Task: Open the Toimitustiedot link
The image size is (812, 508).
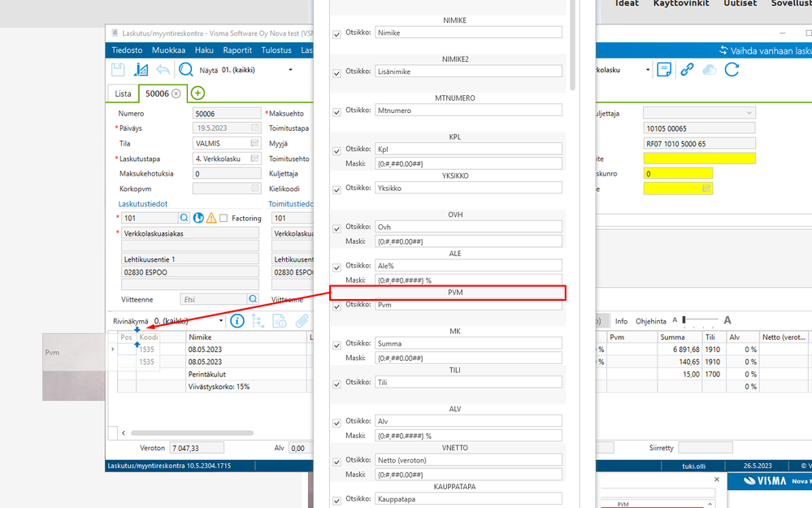Action: [x=290, y=204]
